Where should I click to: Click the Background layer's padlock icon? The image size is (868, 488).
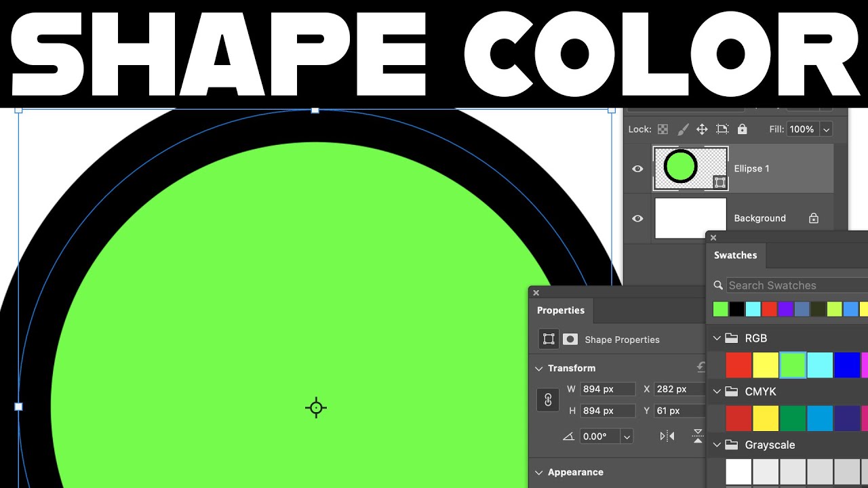pyautogui.click(x=814, y=218)
